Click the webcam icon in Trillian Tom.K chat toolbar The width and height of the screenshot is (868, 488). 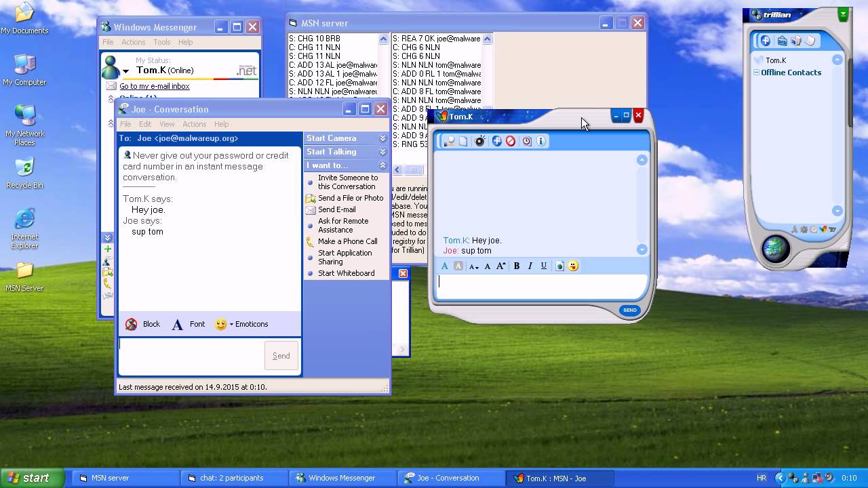480,141
